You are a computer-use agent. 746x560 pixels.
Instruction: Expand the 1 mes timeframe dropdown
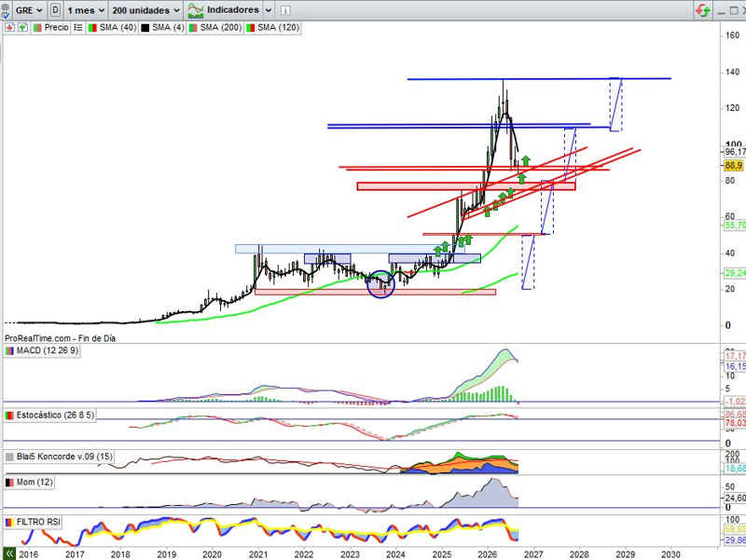[86, 10]
